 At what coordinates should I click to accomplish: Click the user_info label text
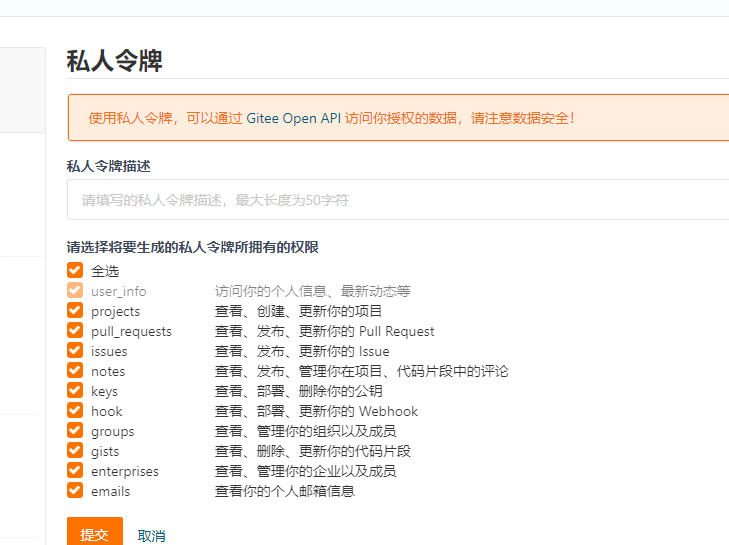pyautogui.click(x=119, y=292)
